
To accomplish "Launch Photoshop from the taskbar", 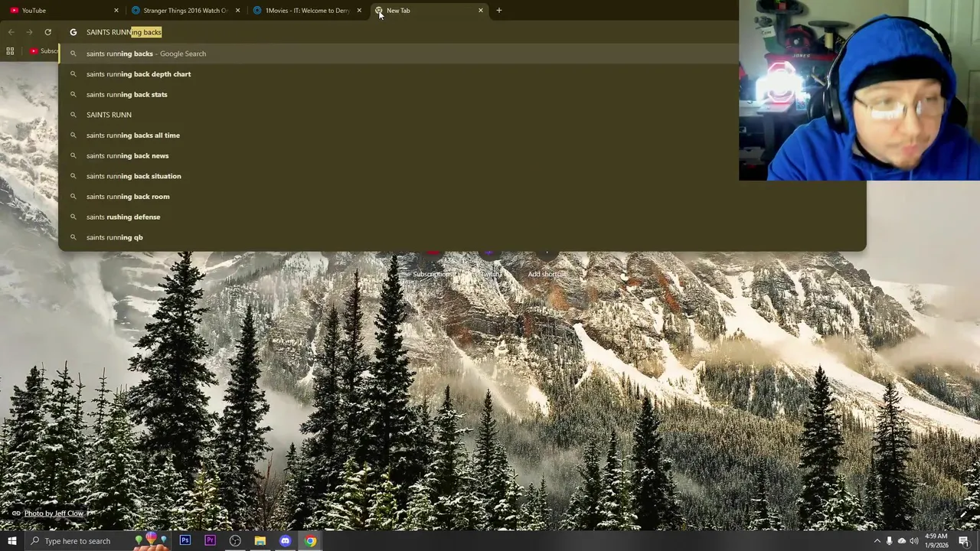I will coord(185,541).
